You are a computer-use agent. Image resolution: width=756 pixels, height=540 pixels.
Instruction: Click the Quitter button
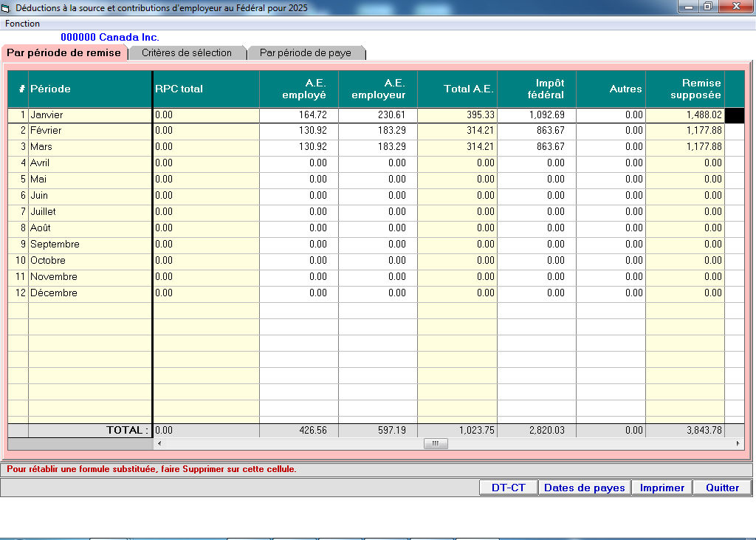[x=721, y=488]
